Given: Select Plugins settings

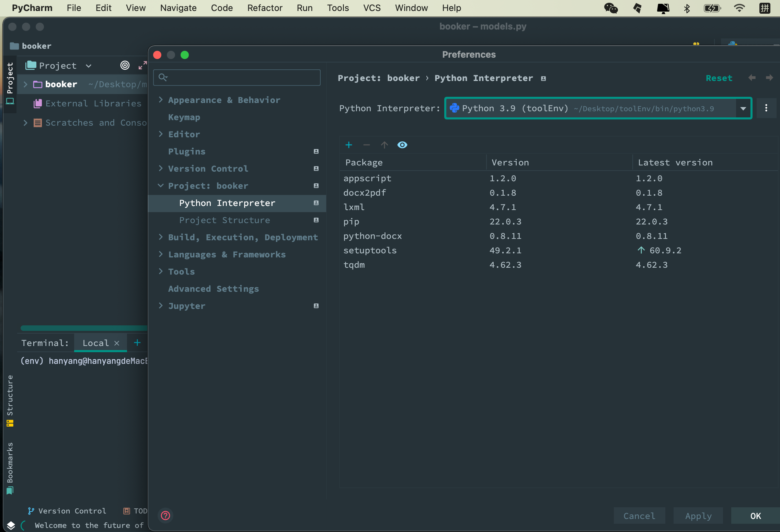Looking at the screenshot, I should (187, 151).
